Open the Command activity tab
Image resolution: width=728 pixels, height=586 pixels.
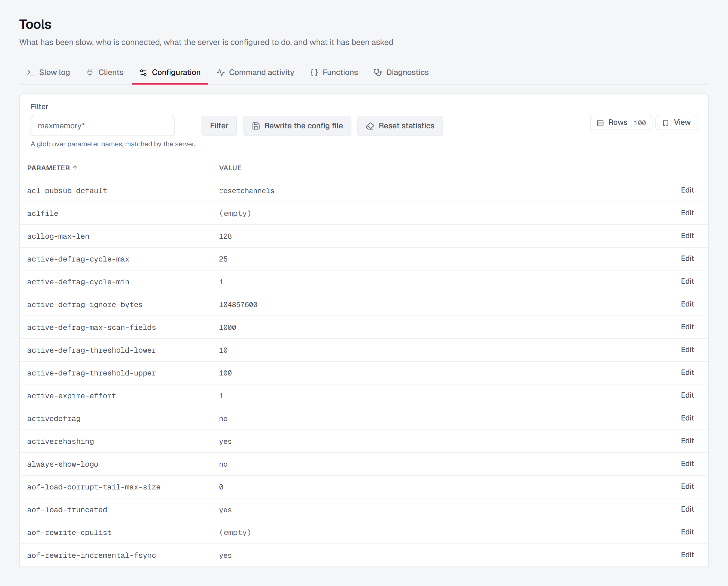pyautogui.click(x=255, y=72)
